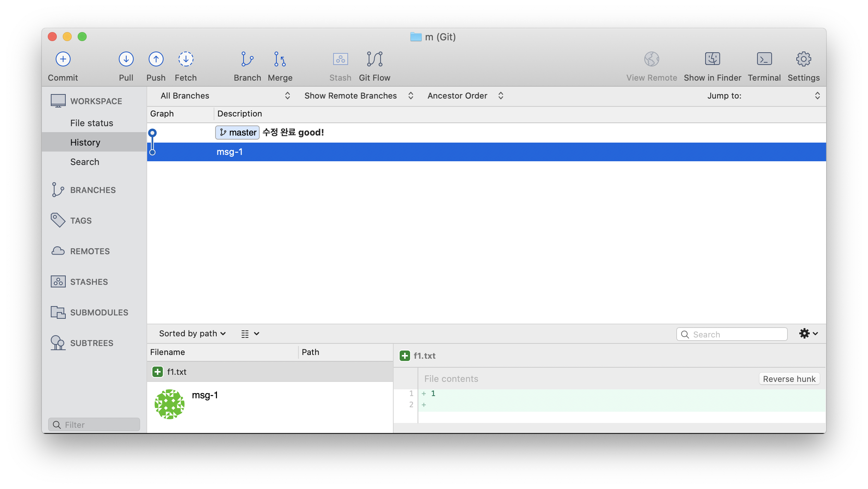Click the Commit toolbar icon

pyautogui.click(x=63, y=59)
